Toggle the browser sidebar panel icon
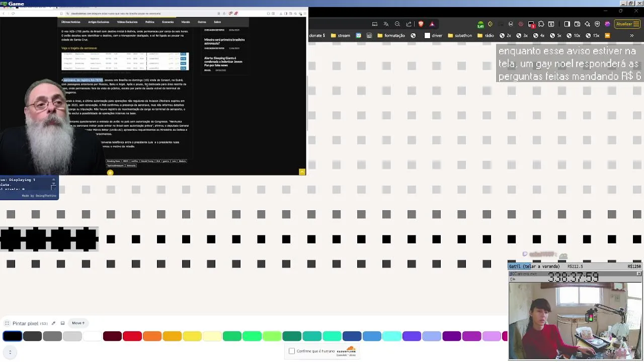 tap(567, 24)
